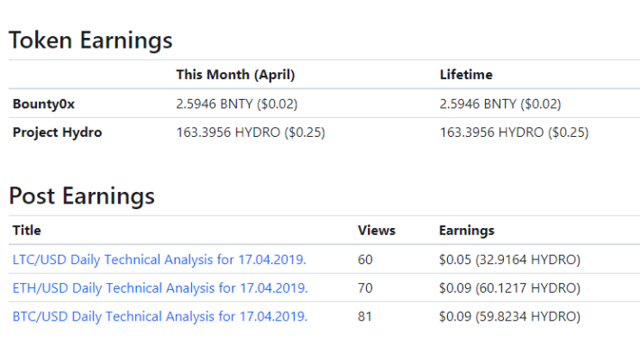This screenshot has height=364, width=640.
Task: Click the 60 views count for LTC/USD post
Action: click(365, 259)
